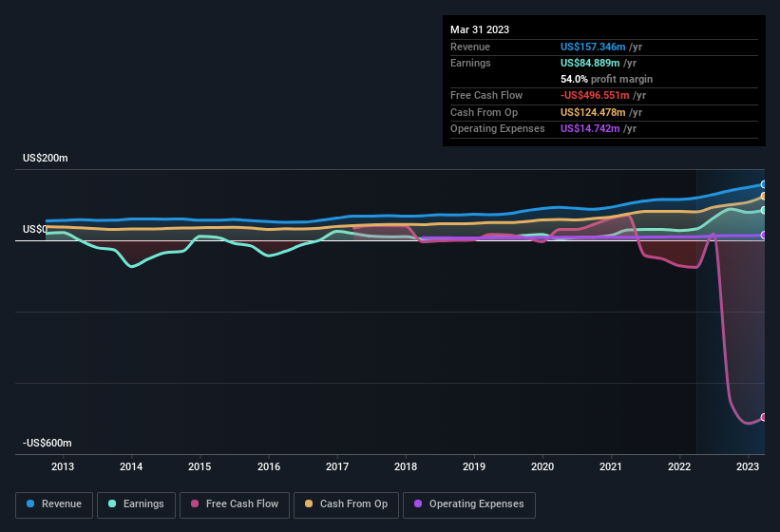Click the US$14.742m operating expenses value
This screenshot has width=780, height=532.
click(x=590, y=129)
